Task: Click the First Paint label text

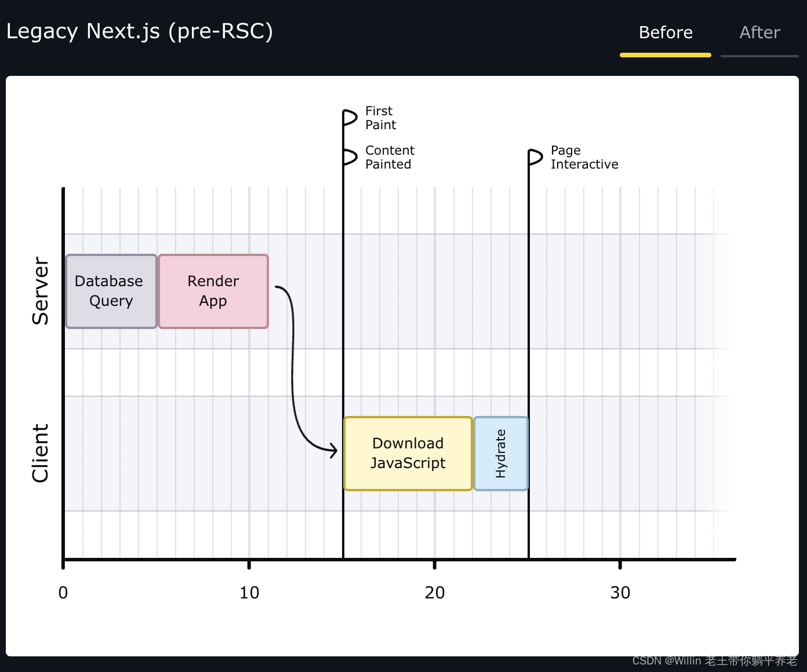Action: [x=380, y=118]
